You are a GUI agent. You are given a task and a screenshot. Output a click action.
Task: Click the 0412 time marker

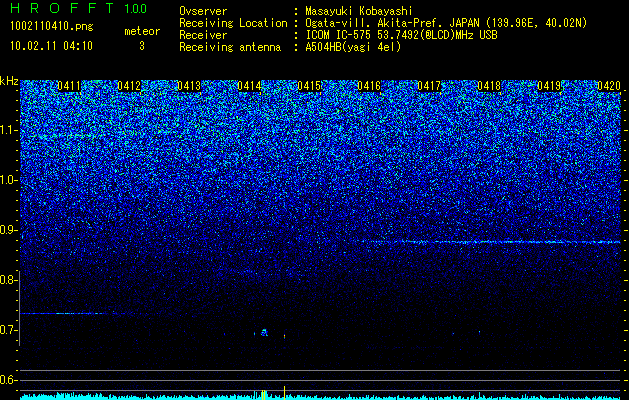(x=129, y=86)
